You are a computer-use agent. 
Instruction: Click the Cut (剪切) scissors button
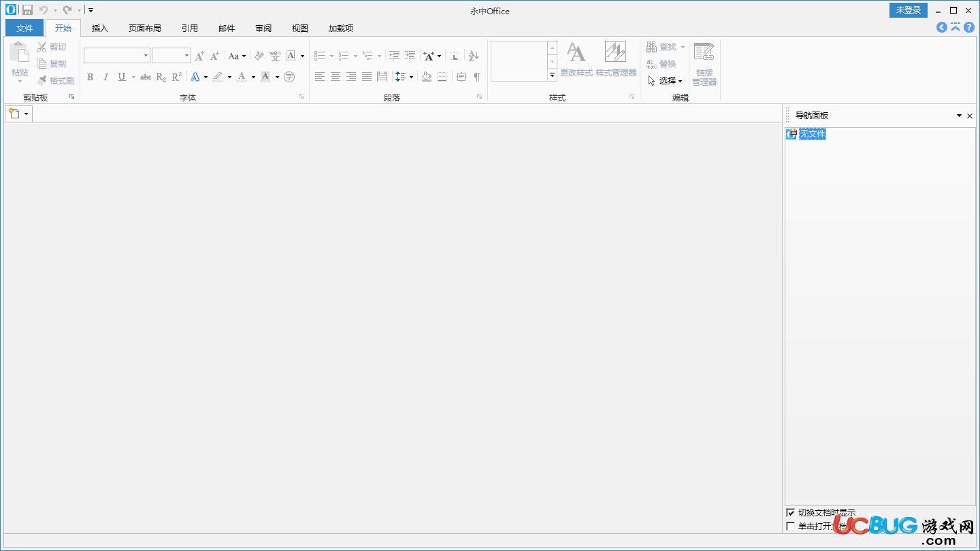pyautogui.click(x=52, y=47)
